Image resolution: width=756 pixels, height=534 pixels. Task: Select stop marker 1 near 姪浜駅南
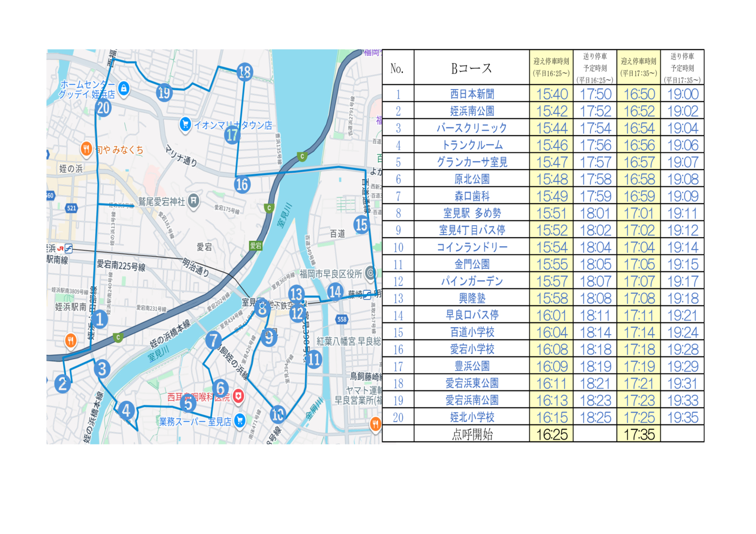[99, 320]
